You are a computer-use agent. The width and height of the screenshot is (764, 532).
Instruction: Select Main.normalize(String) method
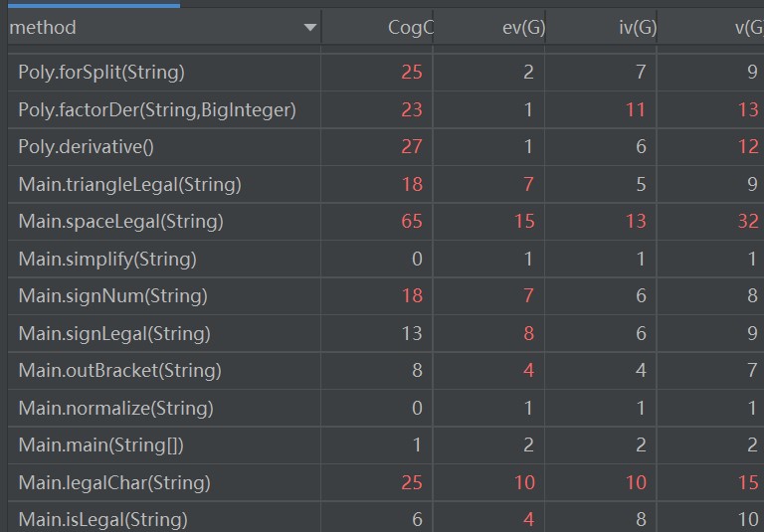[115, 409]
